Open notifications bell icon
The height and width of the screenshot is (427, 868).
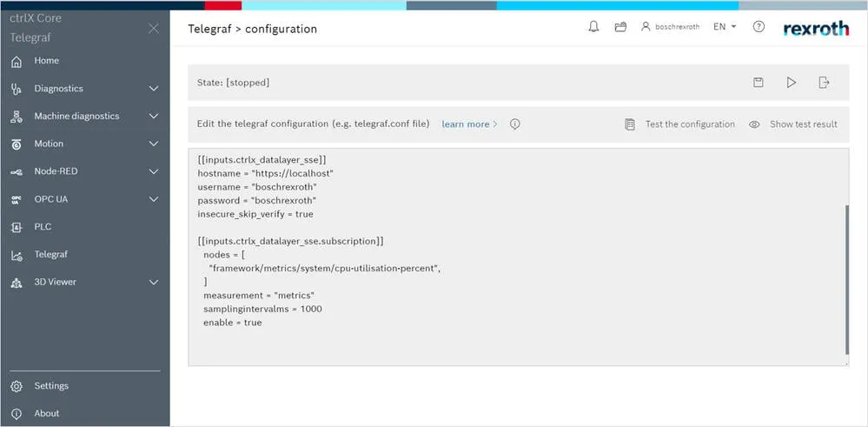pyautogui.click(x=593, y=27)
